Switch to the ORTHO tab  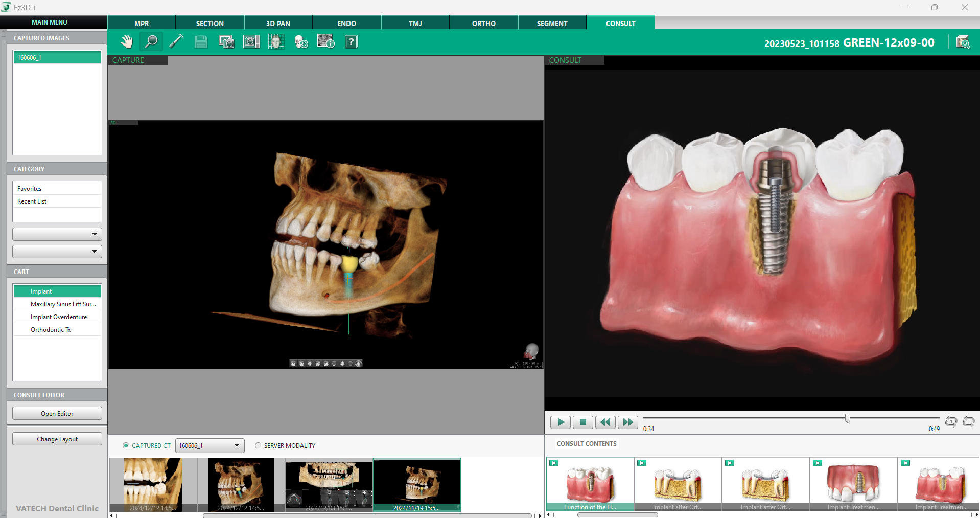(x=483, y=24)
